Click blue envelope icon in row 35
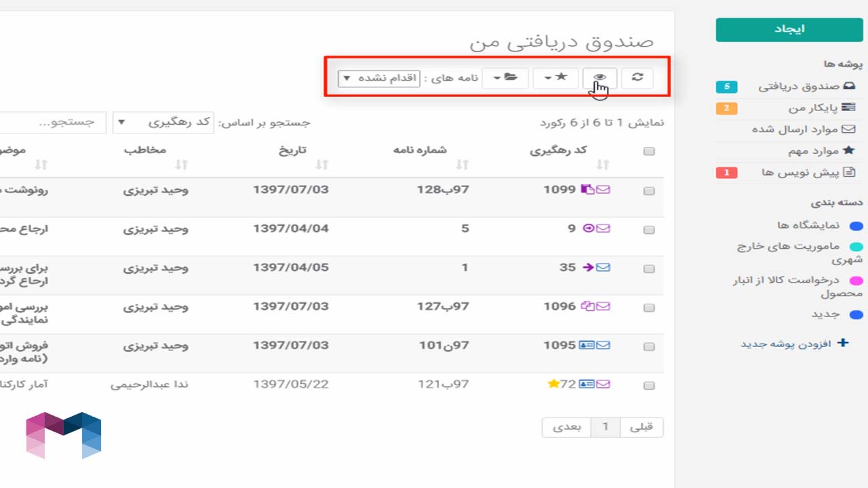Viewport: 868px width, 488px height. pyautogui.click(x=603, y=267)
